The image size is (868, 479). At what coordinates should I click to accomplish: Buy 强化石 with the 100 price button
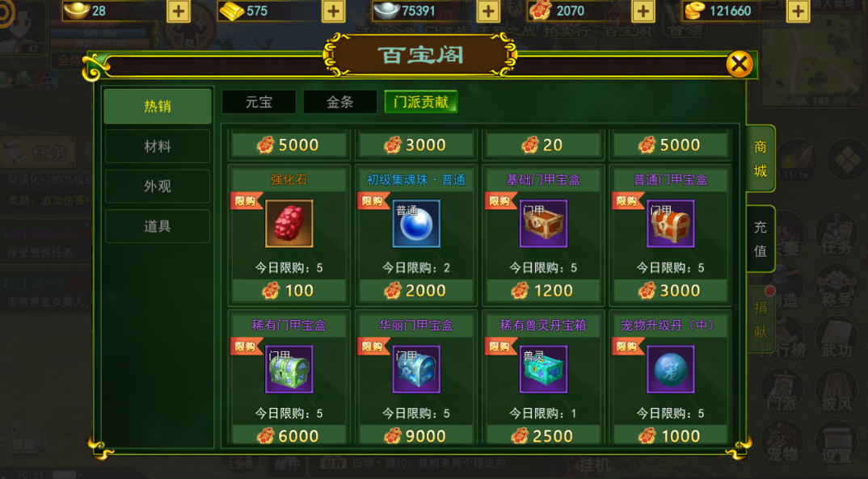coord(289,290)
